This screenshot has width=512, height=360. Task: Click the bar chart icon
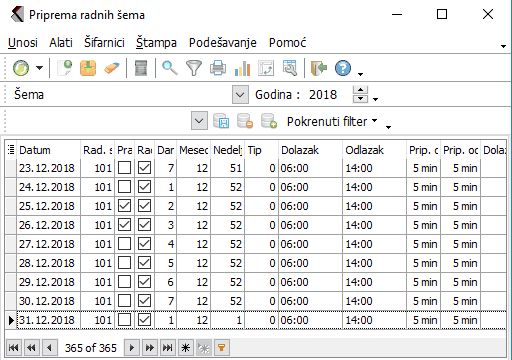242,68
